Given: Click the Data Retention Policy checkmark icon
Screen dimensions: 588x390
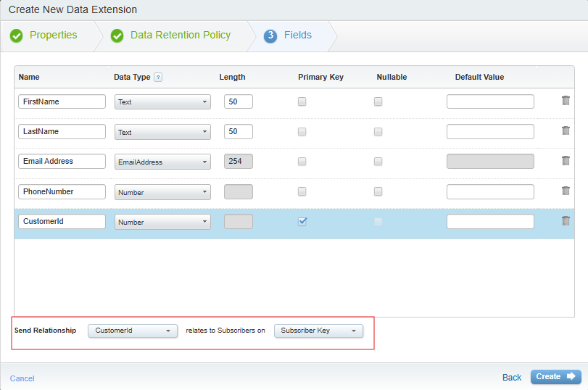Looking at the screenshot, I should pyautogui.click(x=117, y=36).
